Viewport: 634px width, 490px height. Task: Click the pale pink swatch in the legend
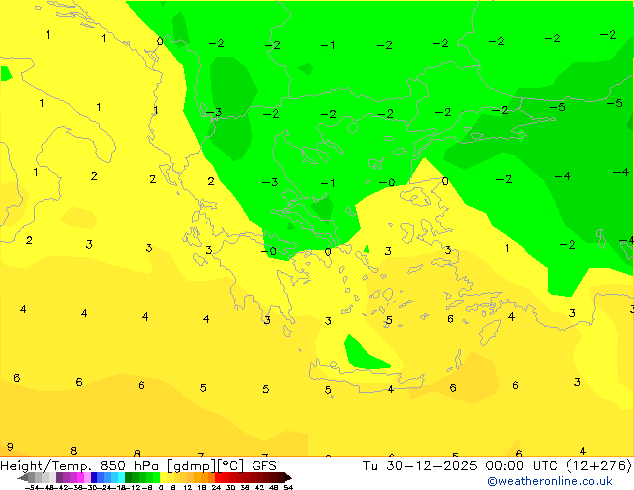[x=87, y=477]
